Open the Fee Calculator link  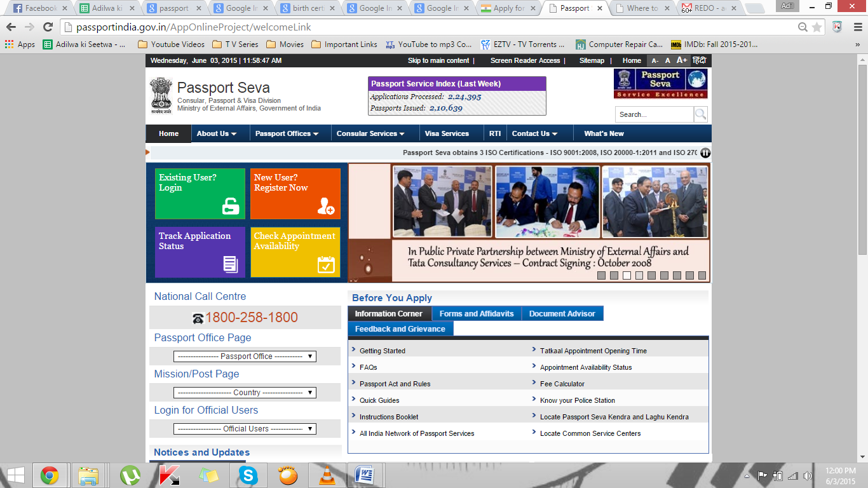tap(562, 384)
